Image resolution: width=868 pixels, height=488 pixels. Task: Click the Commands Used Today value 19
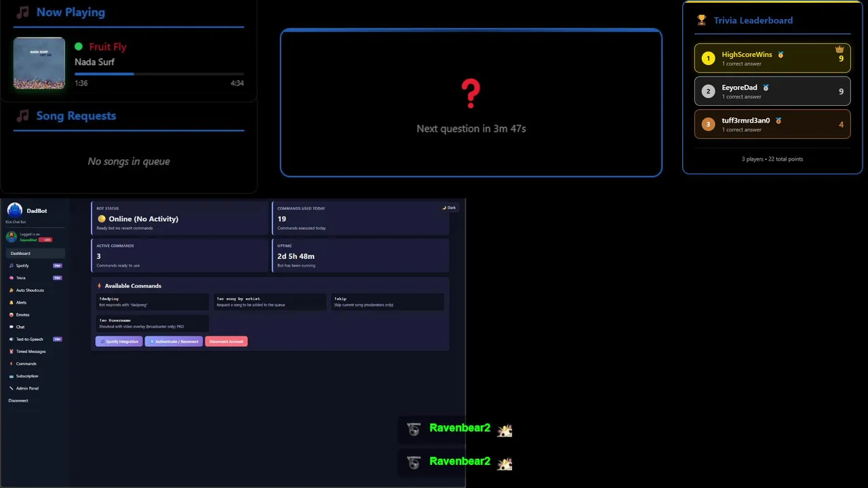(281, 219)
